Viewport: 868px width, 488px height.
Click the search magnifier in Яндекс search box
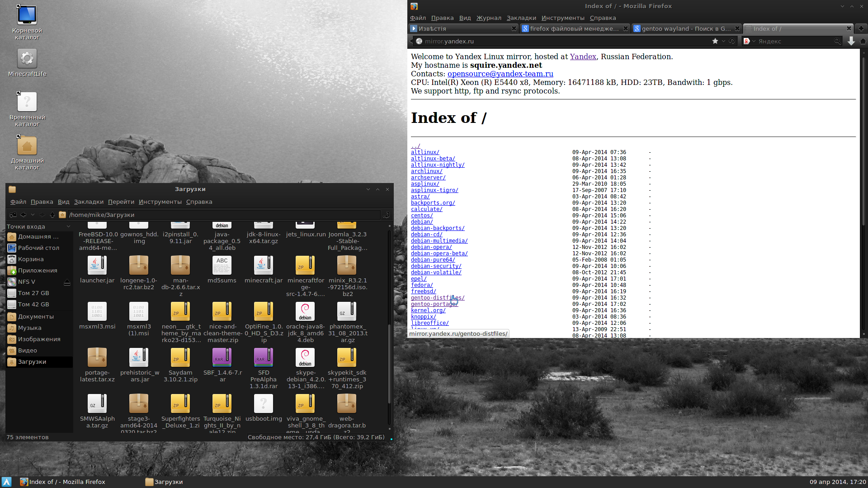pyautogui.click(x=837, y=41)
